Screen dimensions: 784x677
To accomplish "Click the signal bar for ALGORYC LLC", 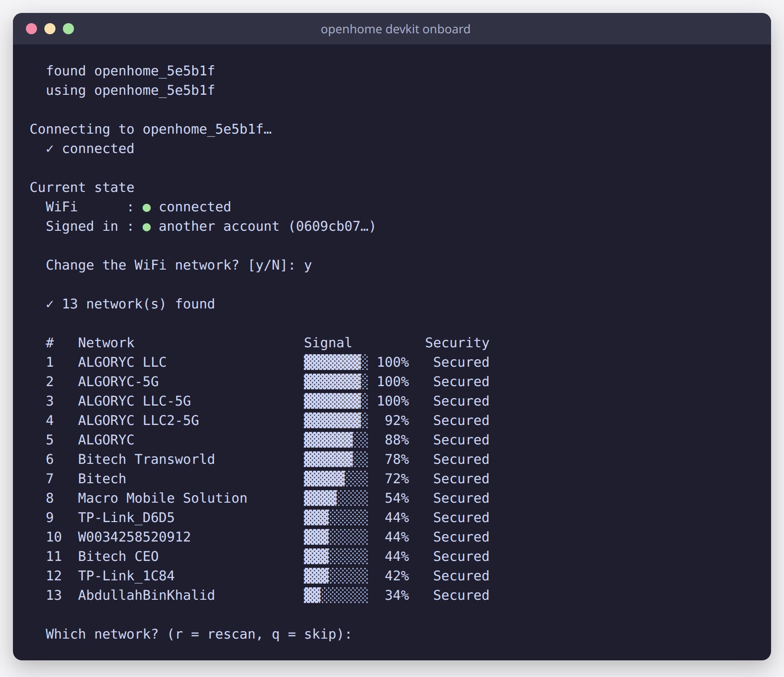I will coord(336,362).
